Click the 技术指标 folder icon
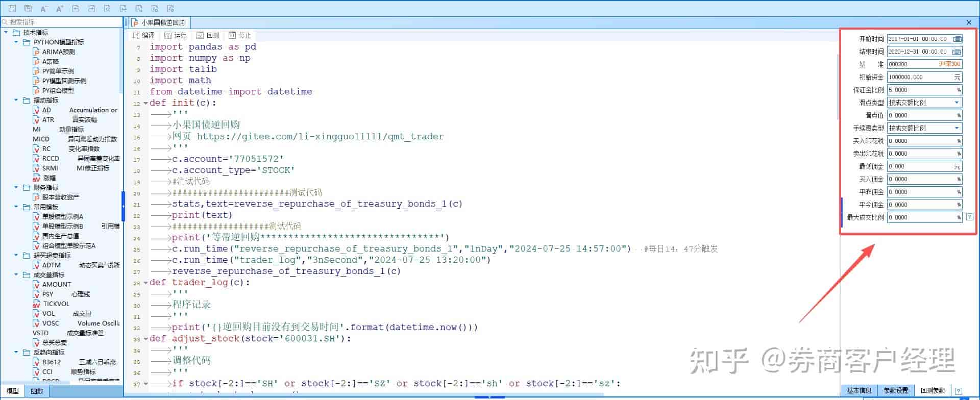The width and height of the screenshot is (980, 400). point(16,32)
